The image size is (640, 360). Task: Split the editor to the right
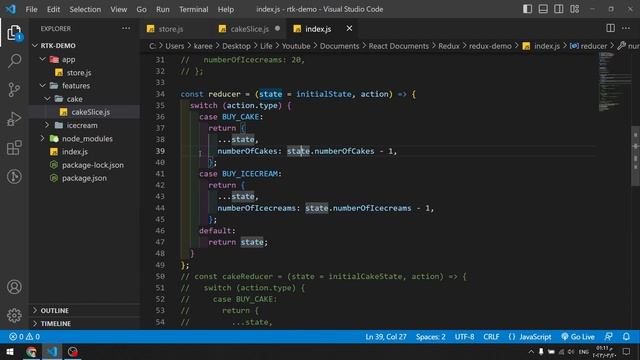610,28
